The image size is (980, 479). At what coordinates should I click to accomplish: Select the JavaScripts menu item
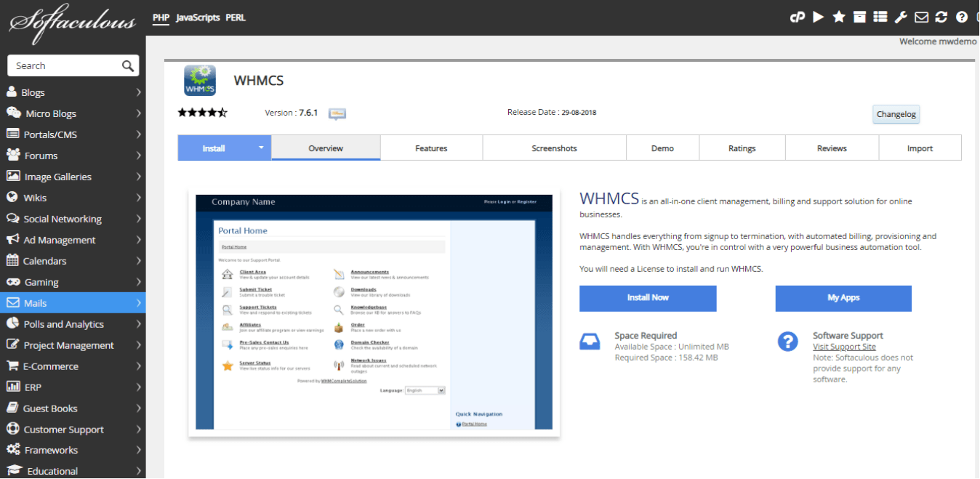[198, 17]
